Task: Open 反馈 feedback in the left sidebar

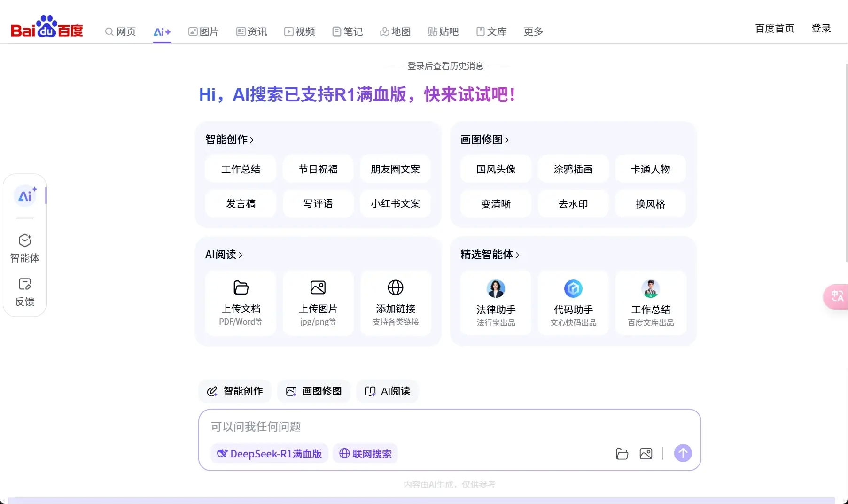Action: [x=25, y=292]
